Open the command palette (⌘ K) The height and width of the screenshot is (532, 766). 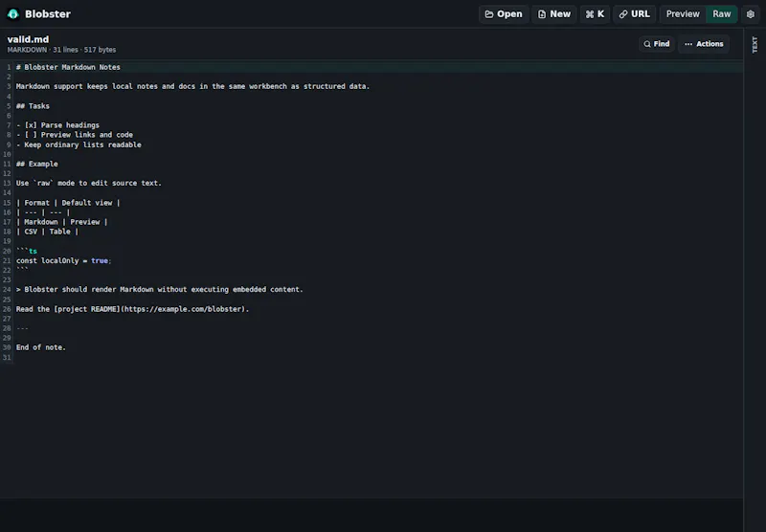coord(595,14)
